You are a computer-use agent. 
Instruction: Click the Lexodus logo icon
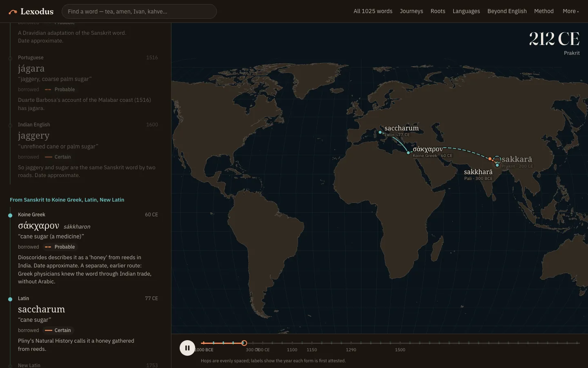click(13, 12)
